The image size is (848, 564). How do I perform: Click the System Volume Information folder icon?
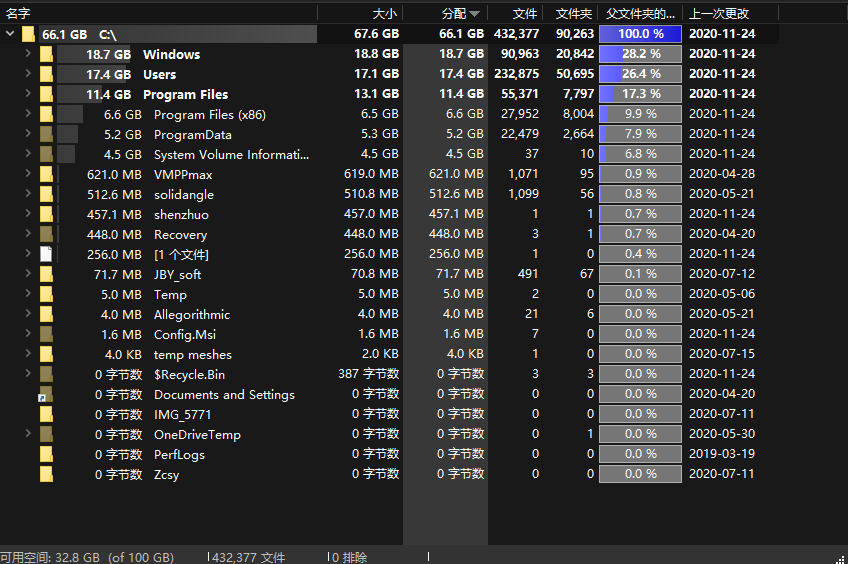(46, 154)
